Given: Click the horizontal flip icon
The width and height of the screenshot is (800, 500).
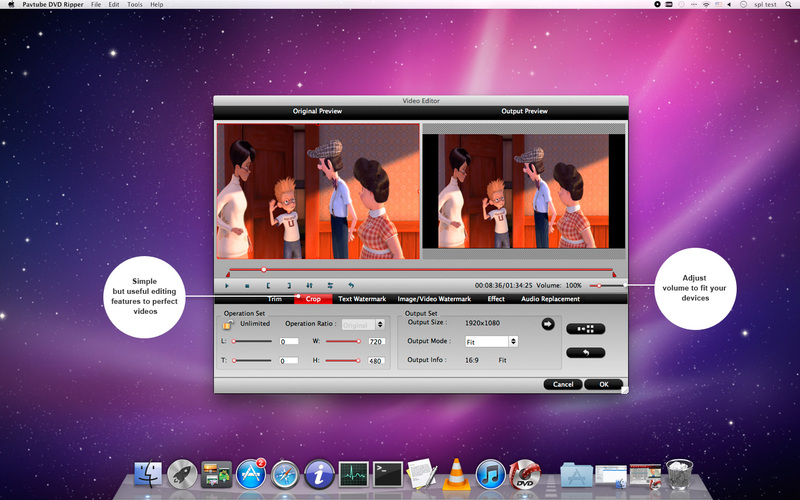Looking at the screenshot, I should pos(330,286).
